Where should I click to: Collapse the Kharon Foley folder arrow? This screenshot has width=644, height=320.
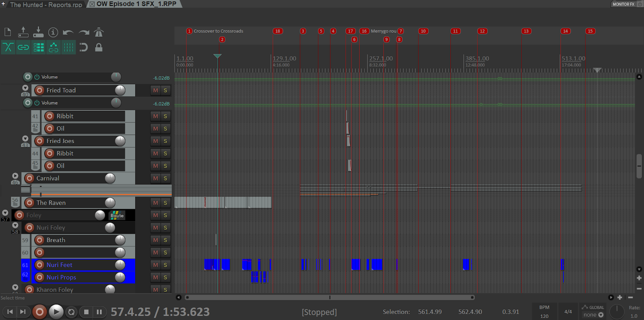(15, 287)
